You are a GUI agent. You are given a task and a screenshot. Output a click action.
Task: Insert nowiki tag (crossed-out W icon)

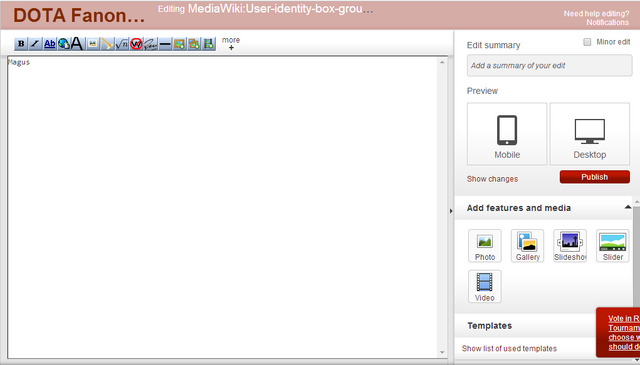coord(136,44)
